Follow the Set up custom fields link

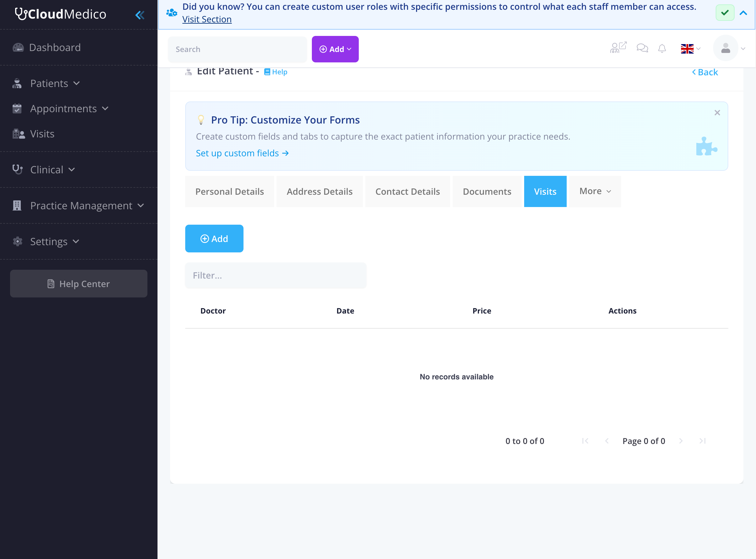tap(242, 153)
